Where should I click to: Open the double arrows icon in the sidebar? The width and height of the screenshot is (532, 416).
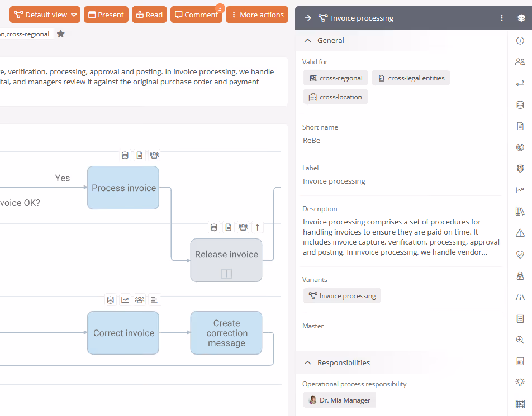point(520,83)
